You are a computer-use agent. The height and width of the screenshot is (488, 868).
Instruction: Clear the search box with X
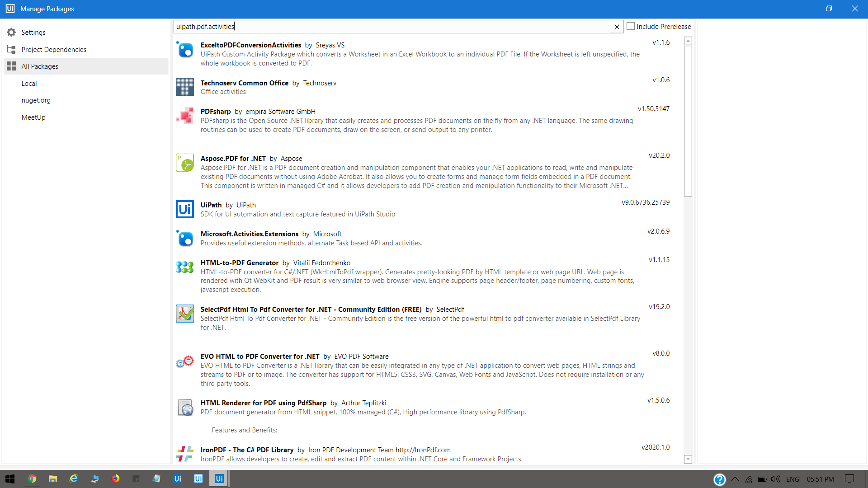[x=617, y=27]
